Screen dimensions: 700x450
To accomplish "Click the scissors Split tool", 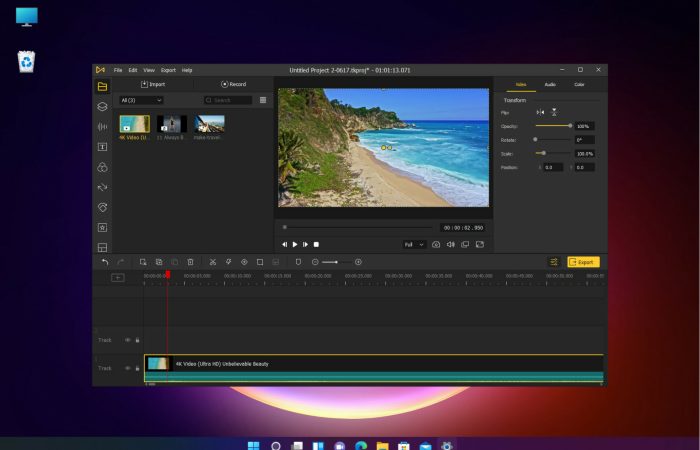I will (212, 262).
